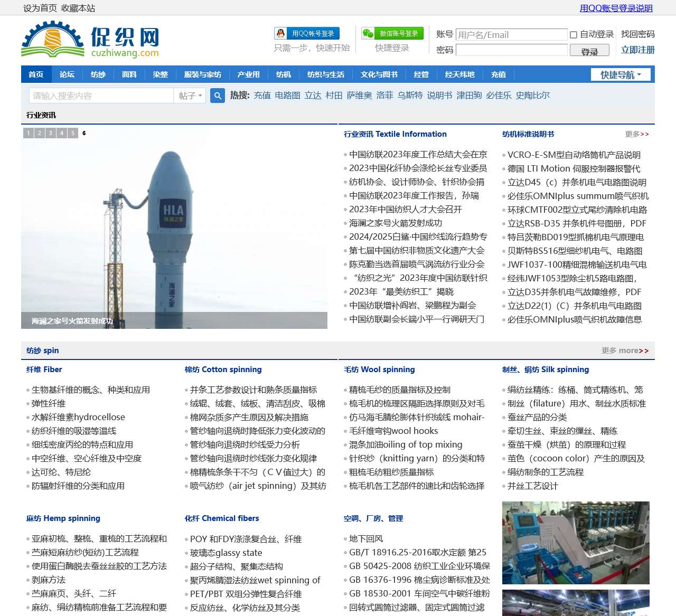The width and height of the screenshot is (676, 616).
Task: Switch to the 论坛 tab
Action: [67, 74]
